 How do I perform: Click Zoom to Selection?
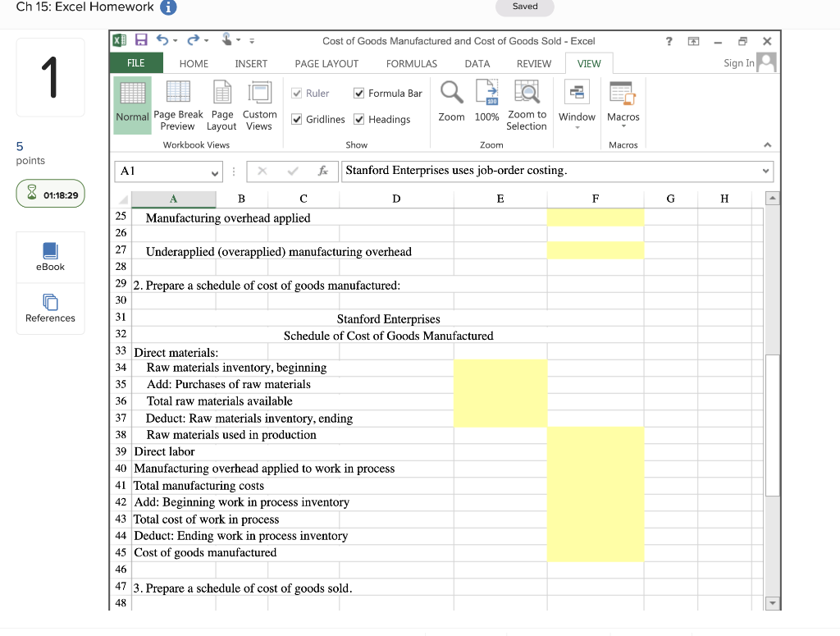click(526, 104)
